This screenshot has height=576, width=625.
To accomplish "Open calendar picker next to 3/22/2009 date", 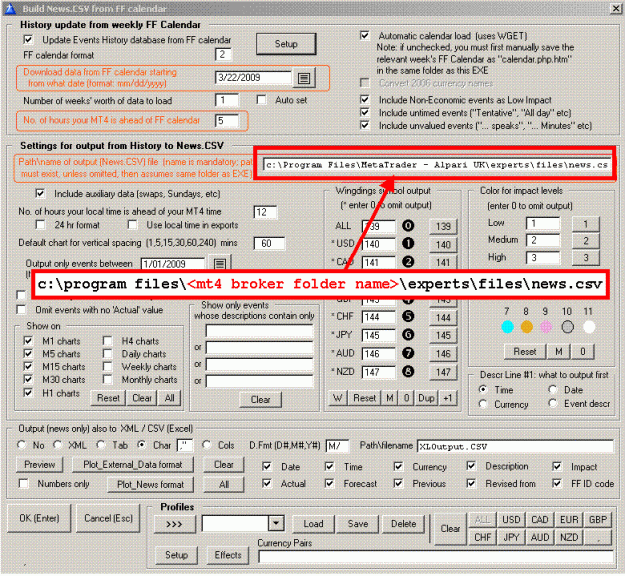I will [x=304, y=78].
